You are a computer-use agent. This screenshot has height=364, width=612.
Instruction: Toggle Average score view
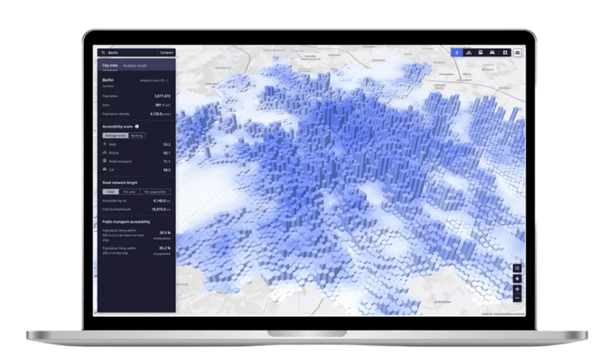point(114,135)
